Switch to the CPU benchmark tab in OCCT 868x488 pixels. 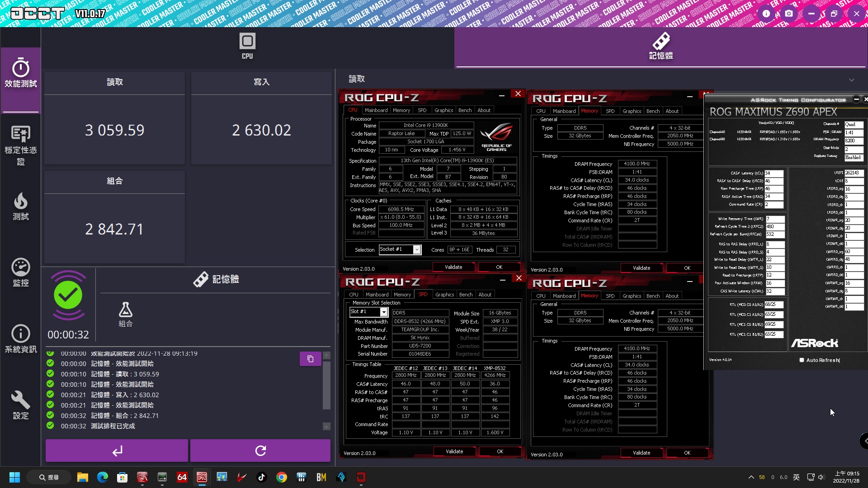pyautogui.click(x=247, y=47)
